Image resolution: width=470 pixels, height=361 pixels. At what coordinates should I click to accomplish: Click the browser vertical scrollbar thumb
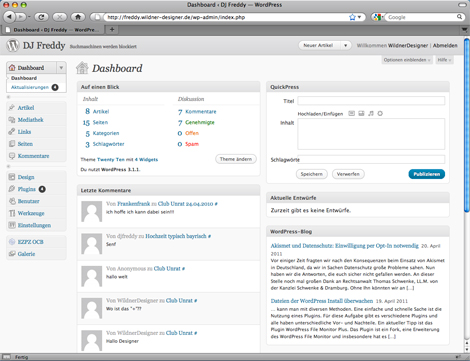(467, 125)
